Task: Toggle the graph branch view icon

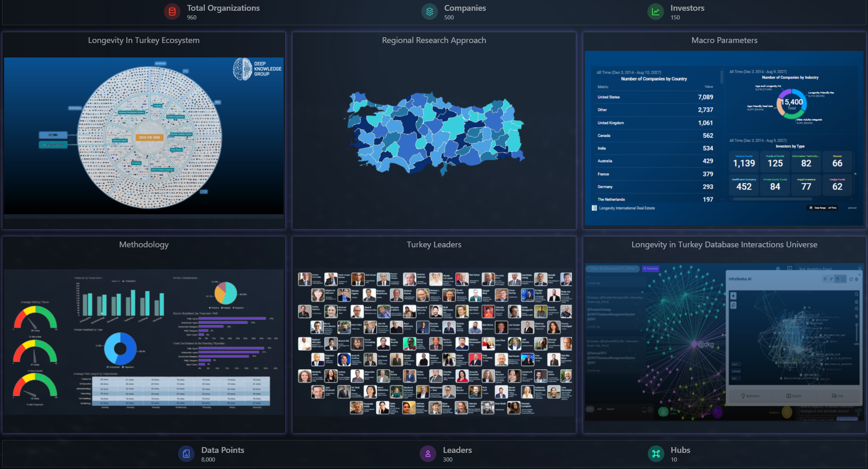Action: tap(837, 279)
